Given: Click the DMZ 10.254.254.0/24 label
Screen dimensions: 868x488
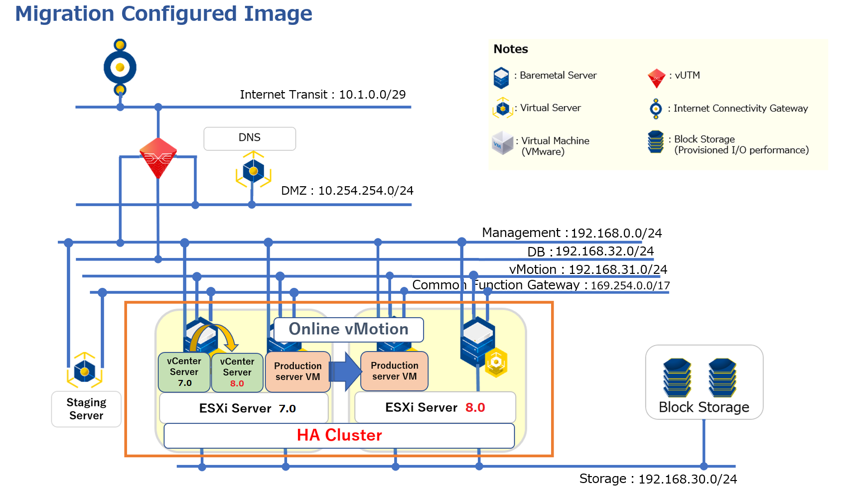Looking at the screenshot, I should click(347, 191).
